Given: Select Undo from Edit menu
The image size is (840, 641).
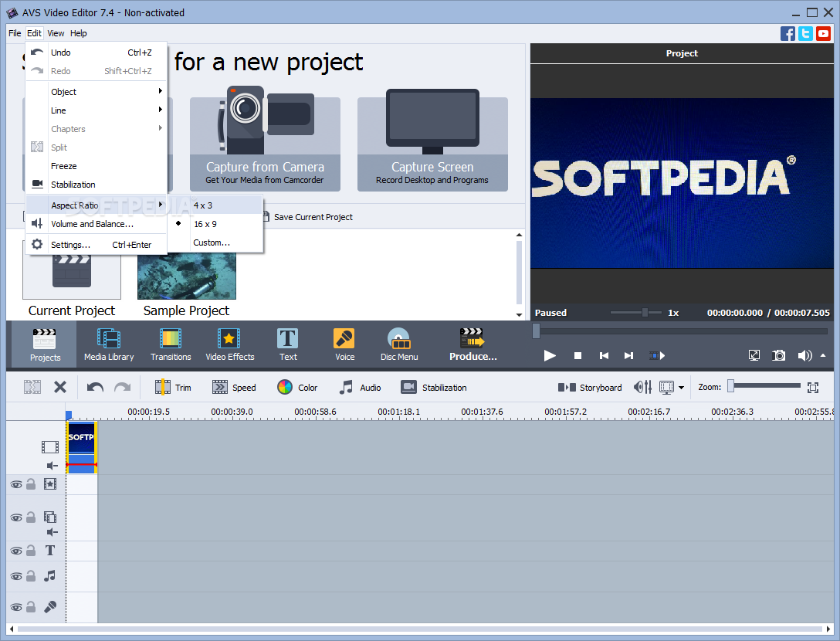Looking at the screenshot, I should (x=97, y=53).
